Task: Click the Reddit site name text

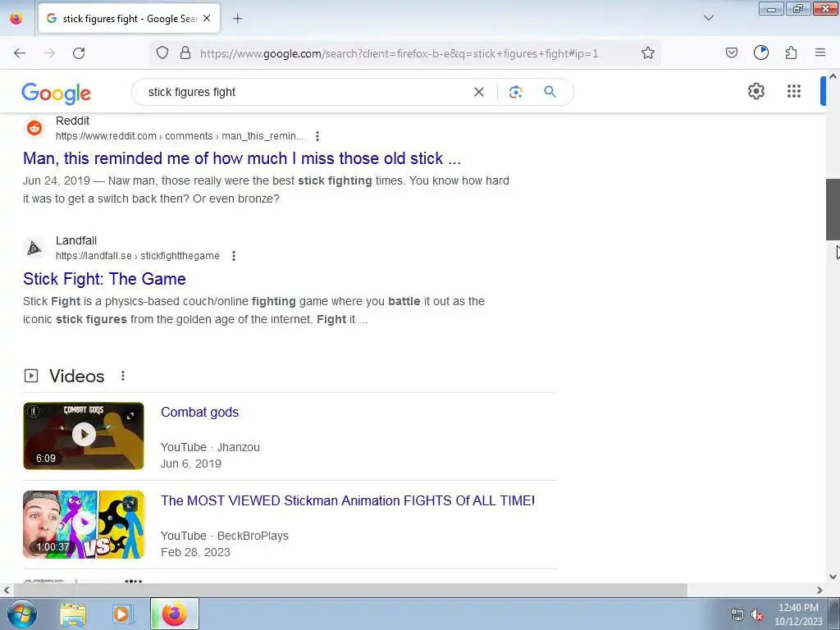Action: pos(72,121)
